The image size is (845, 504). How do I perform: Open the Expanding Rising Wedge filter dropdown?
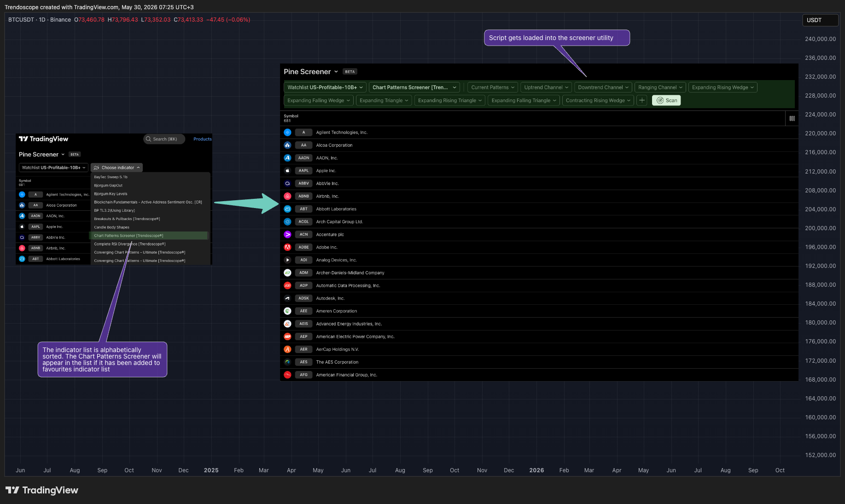tap(723, 87)
